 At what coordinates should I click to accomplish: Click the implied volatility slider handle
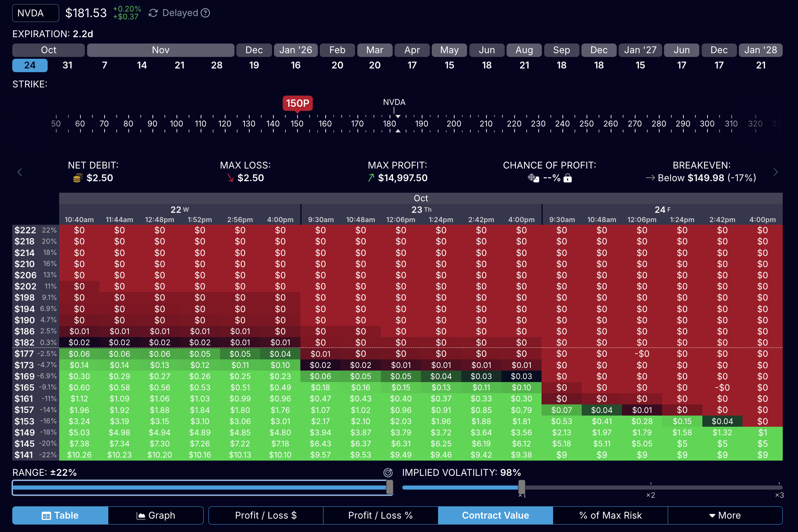[x=522, y=487]
